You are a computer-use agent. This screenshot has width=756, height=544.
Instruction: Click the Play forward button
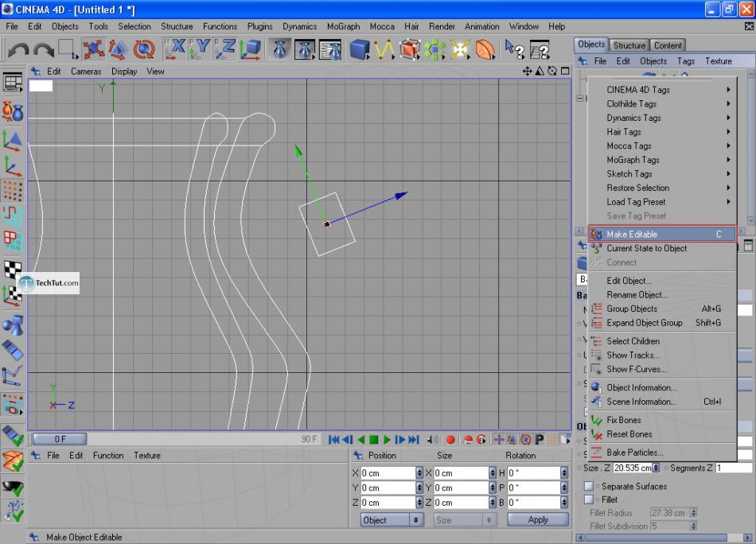387,440
